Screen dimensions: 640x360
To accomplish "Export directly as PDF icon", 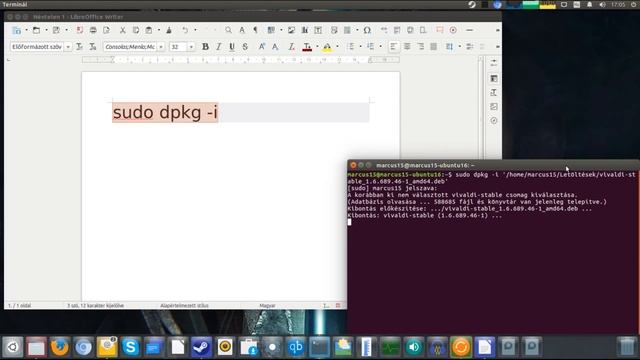I will click(x=80, y=30).
